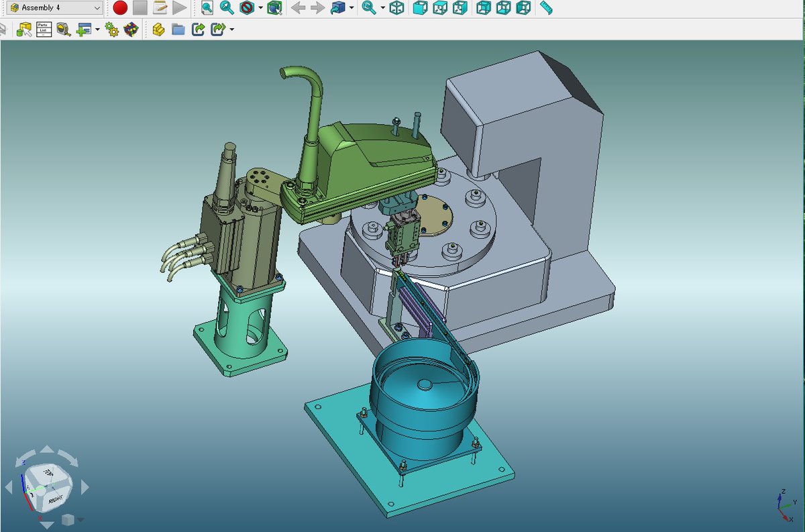
Task: Select the second cube after the shaded cube
Action: 439,8
